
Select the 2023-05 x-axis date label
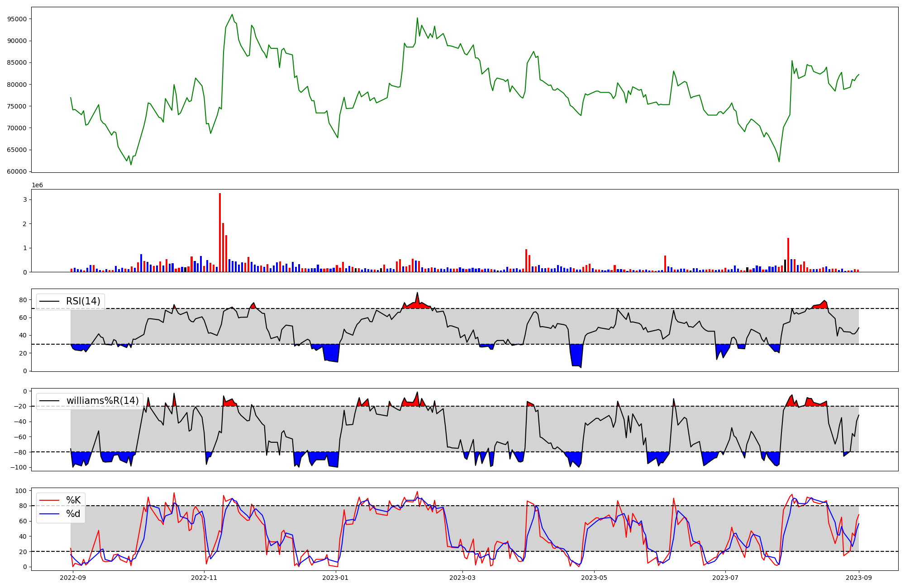tap(594, 578)
